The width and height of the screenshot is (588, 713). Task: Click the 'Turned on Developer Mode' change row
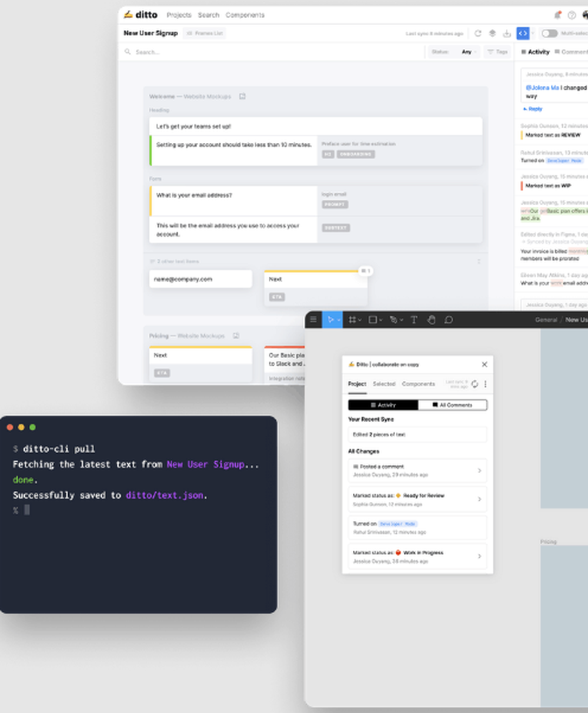[417, 527]
